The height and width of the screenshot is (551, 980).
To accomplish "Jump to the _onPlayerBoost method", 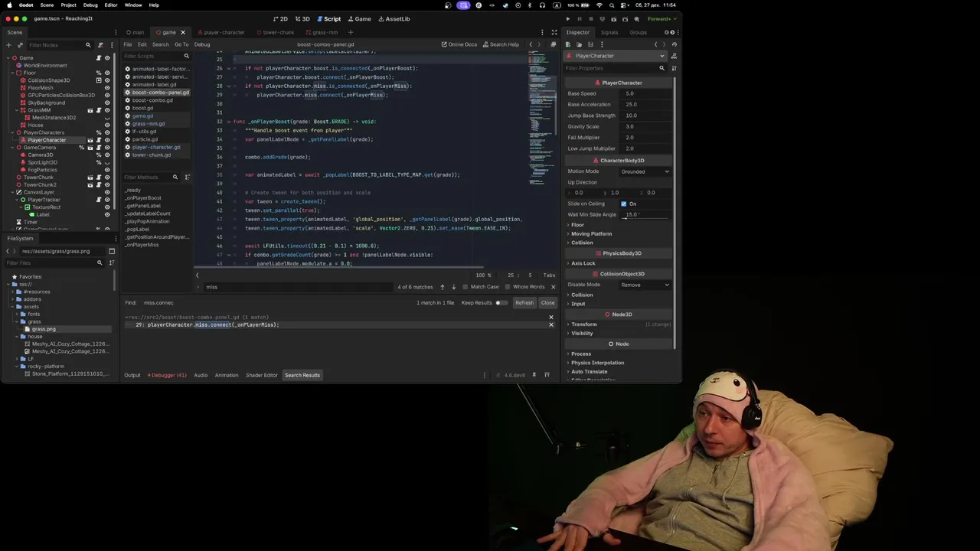I will 142,197.
